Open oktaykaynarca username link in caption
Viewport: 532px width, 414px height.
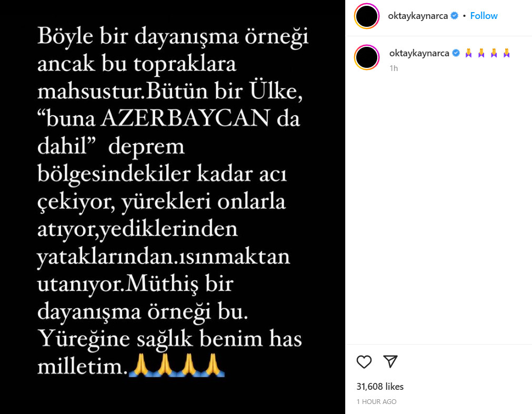tap(419, 53)
